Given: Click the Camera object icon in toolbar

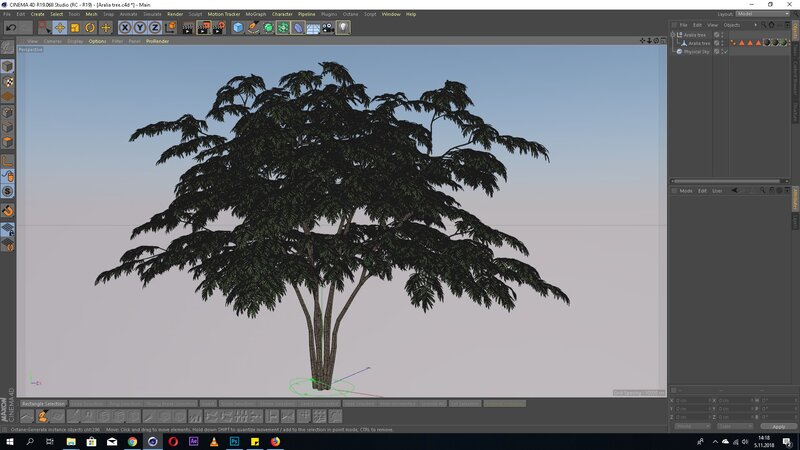Looking at the screenshot, I should click(328, 28).
